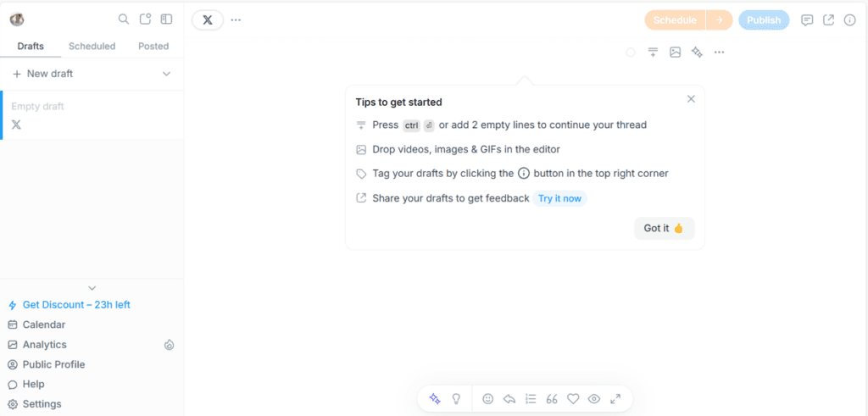Toggle the preview eye icon
Screen dimensions: 868x416
point(594,398)
